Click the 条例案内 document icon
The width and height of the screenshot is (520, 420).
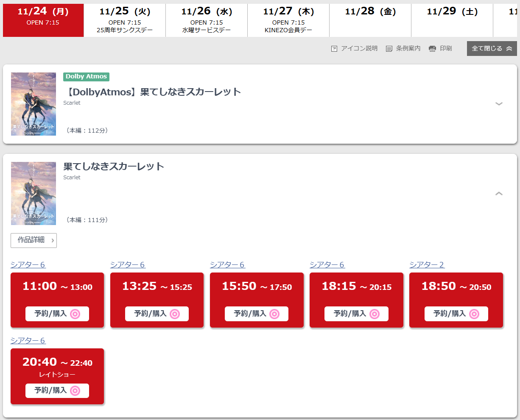(389, 49)
